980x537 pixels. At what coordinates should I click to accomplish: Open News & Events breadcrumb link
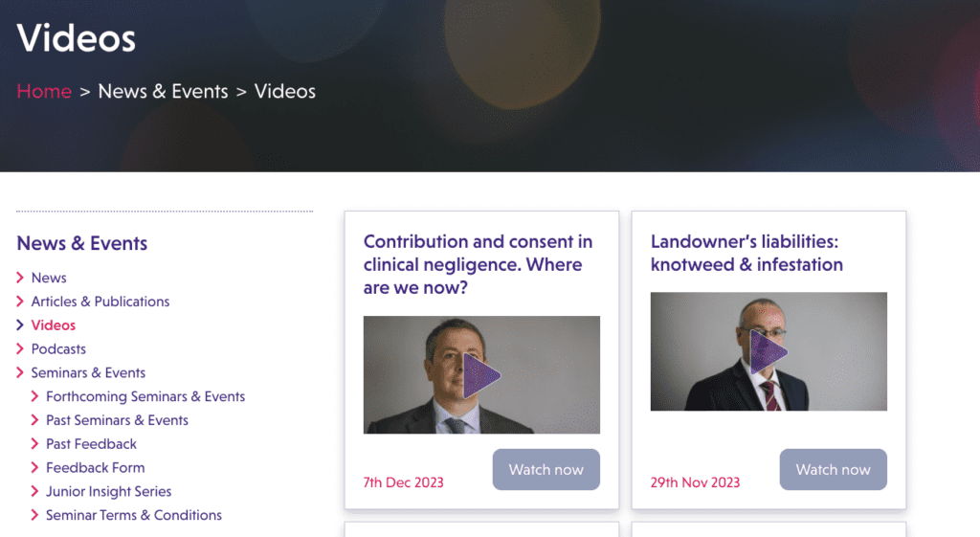(163, 92)
